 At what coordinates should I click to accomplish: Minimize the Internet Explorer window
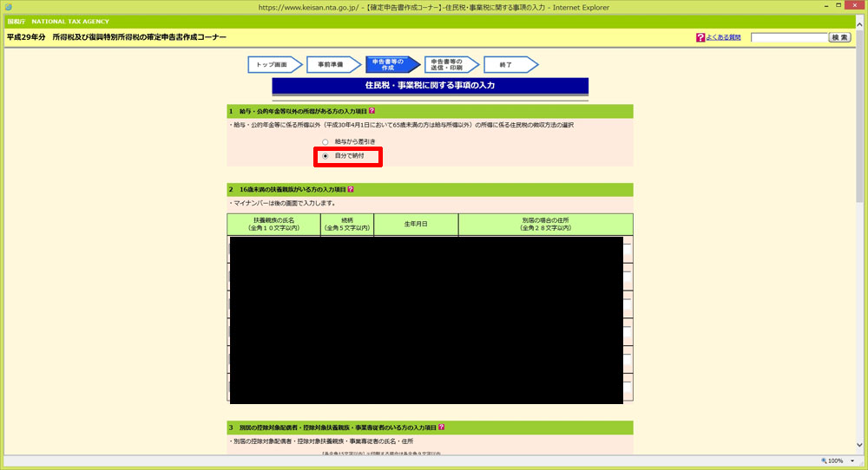pyautogui.click(x=825, y=5)
